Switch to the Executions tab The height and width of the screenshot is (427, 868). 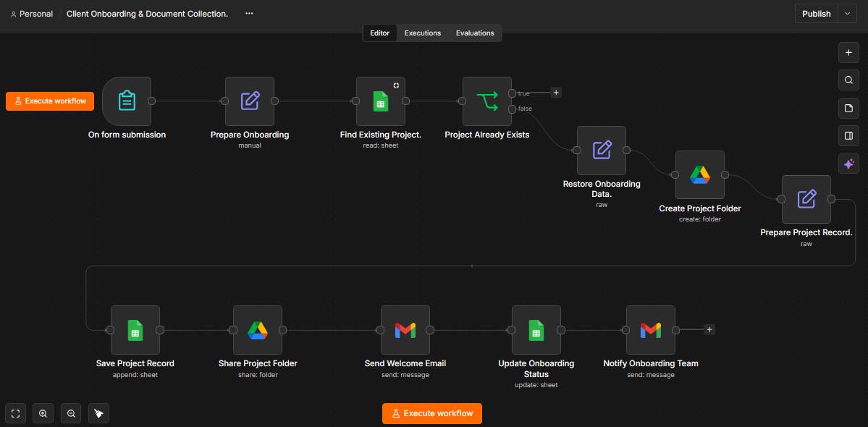pos(422,33)
